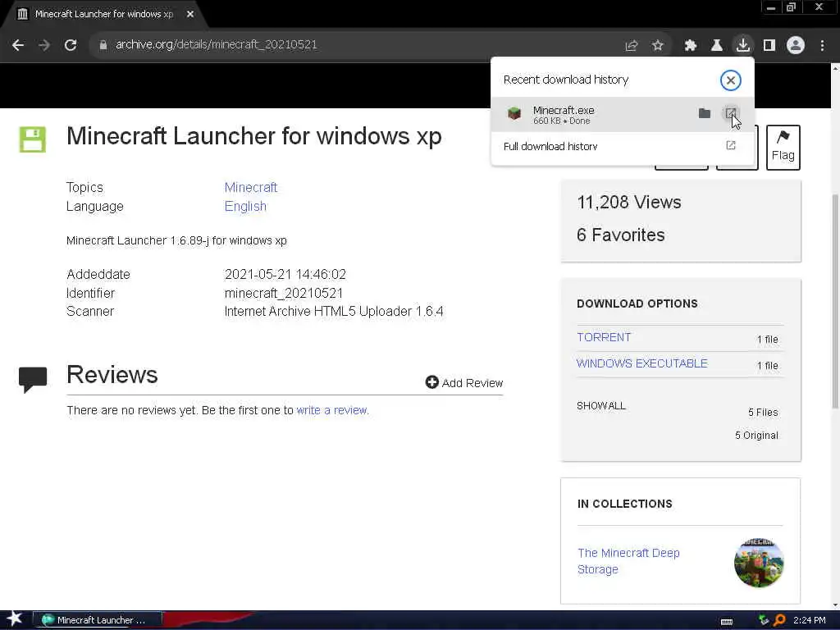
Task: Open The Minecraft Deep Storage collection
Action: click(x=628, y=561)
